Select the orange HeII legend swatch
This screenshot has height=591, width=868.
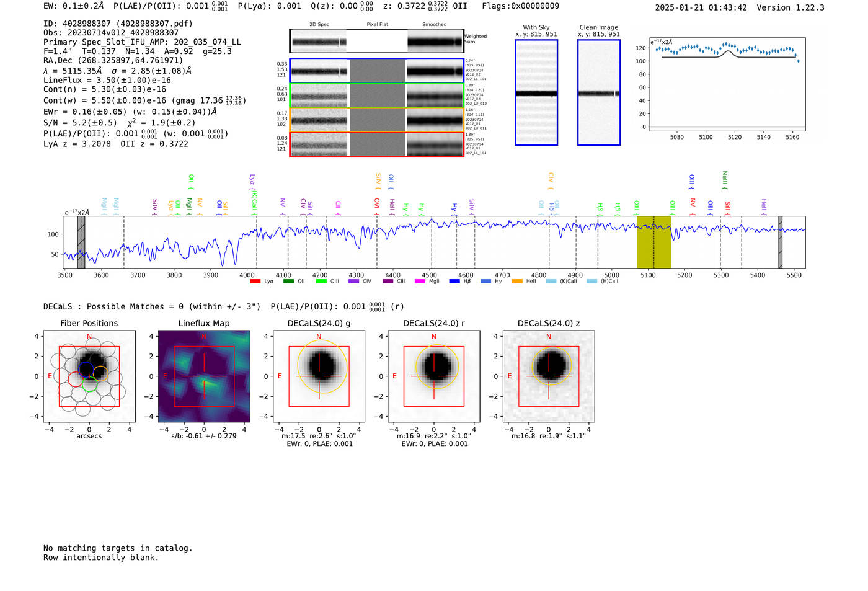(x=517, y=282)
